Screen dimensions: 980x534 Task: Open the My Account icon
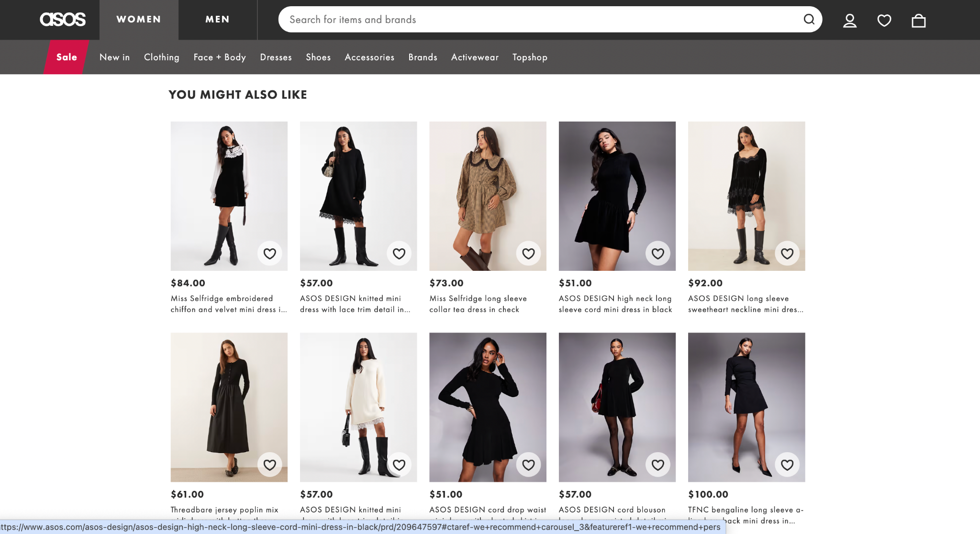click(x=849, y=21)
